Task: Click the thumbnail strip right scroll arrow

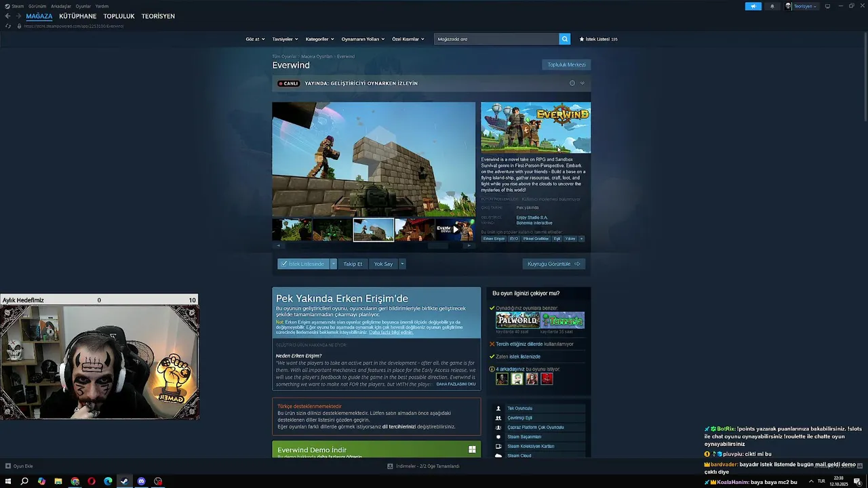Action: tap(469, 245)
